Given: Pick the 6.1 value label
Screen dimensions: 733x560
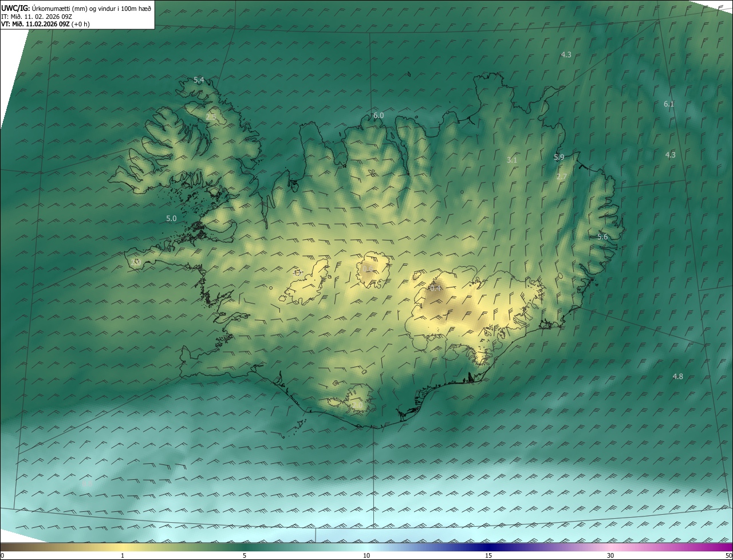Looking at the screenshot, I should (669, 104).
